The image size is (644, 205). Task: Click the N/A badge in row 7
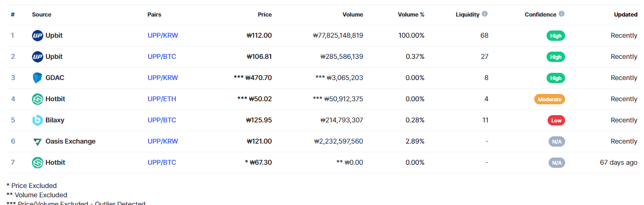(x=557, y=163)
